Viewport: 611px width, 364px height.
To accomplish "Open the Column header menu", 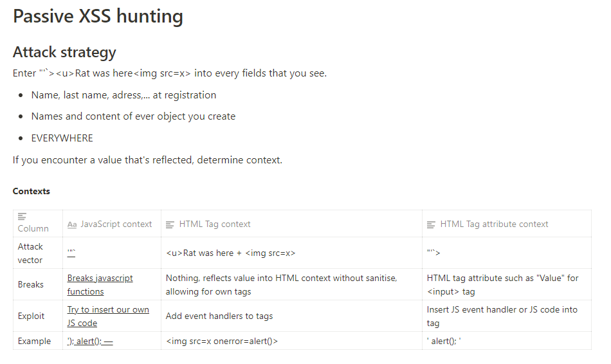I will (x=38, y=224).
